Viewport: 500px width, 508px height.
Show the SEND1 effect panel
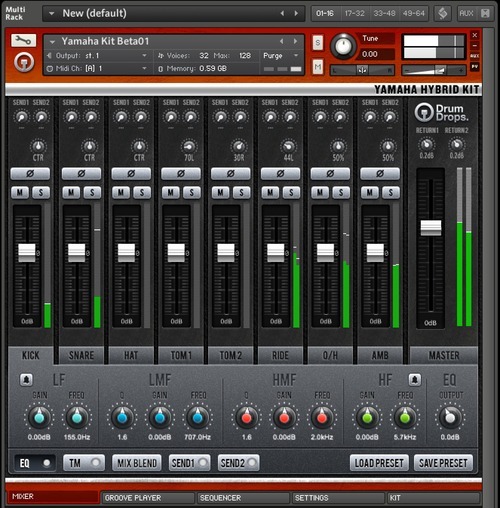pyautogui.click(x=189, y=463)
